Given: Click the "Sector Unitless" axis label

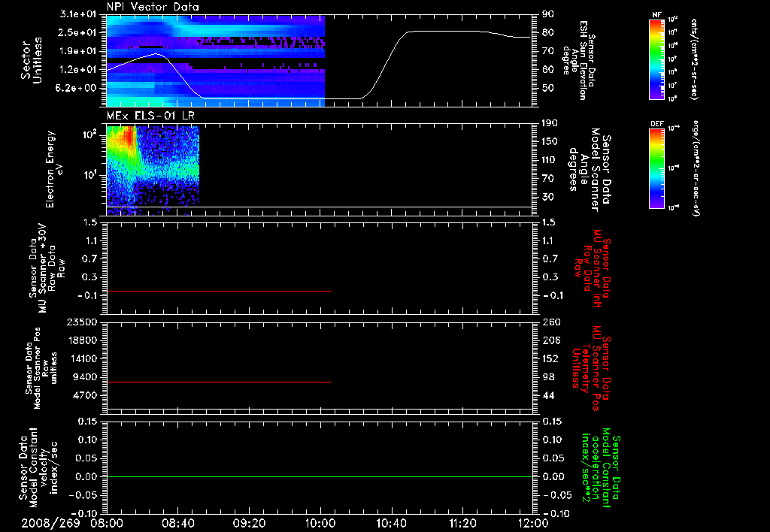Looking at the screenshot, I should pos(31,60).
